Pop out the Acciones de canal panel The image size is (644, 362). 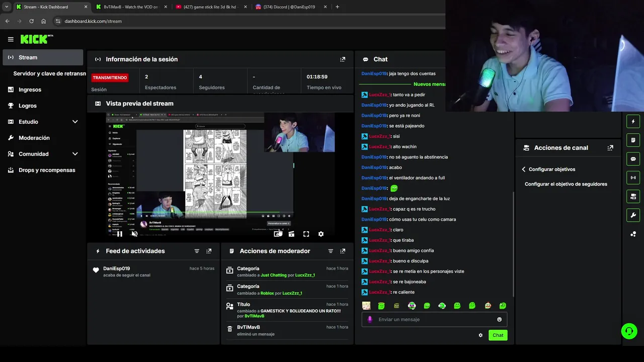610,148
